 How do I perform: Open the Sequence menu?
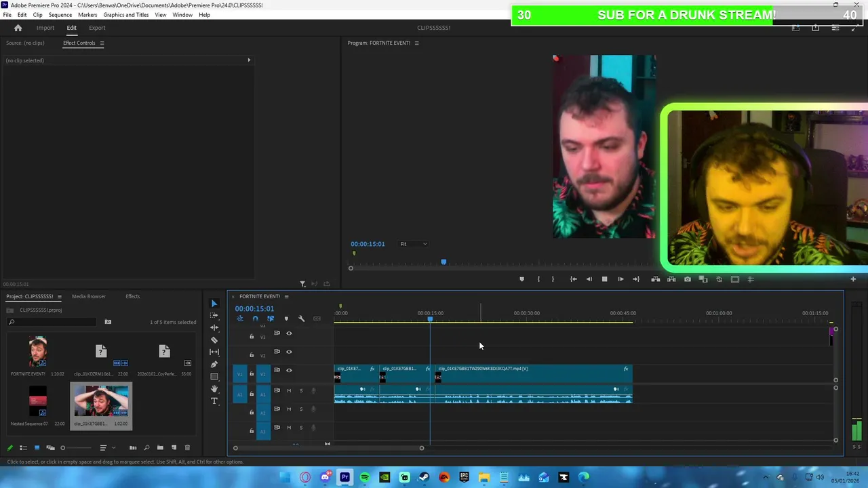click(60, 15)
